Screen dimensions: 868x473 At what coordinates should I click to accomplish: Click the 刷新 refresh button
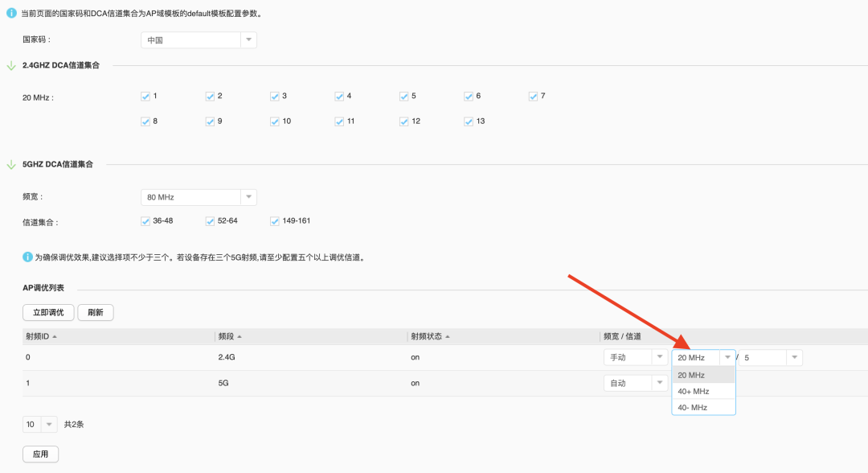coord(95,312)
